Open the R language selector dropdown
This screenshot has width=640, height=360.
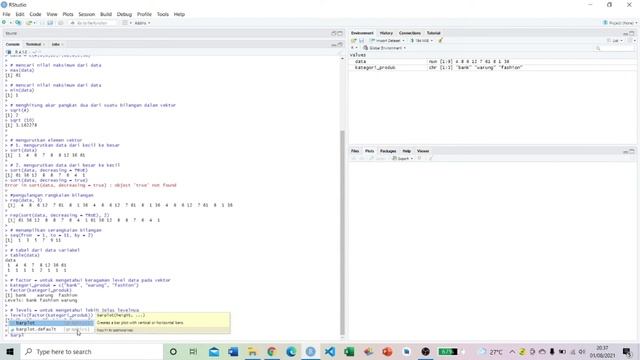coord(353,48)
